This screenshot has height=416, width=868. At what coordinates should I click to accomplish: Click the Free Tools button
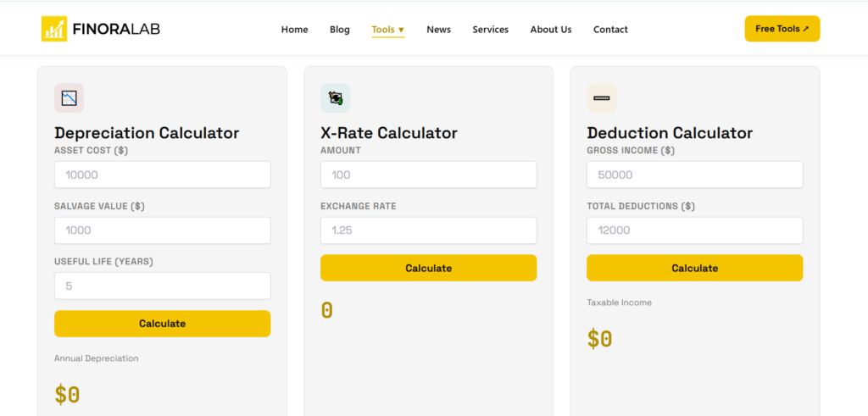(x=782, y=29)
